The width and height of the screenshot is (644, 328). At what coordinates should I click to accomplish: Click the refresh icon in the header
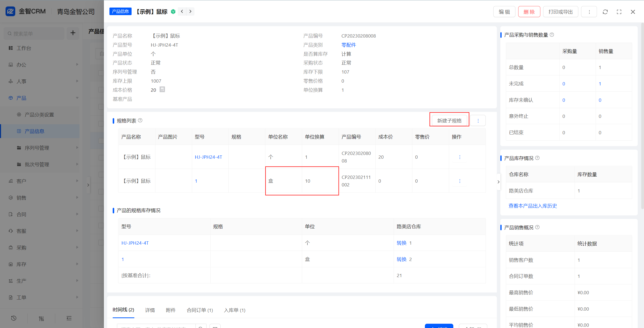point(605,12)
